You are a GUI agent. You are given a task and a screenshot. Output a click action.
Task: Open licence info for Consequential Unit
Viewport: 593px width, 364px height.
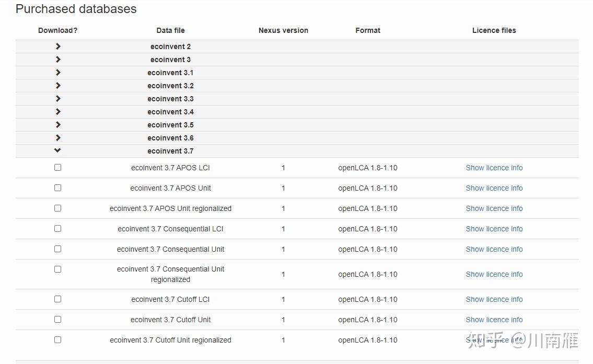494,249
